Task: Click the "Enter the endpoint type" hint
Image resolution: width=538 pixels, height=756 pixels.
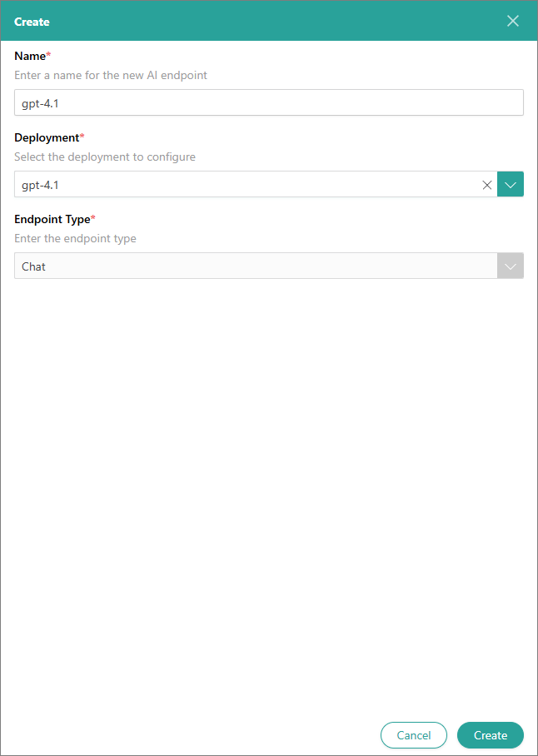Action: 75,238
